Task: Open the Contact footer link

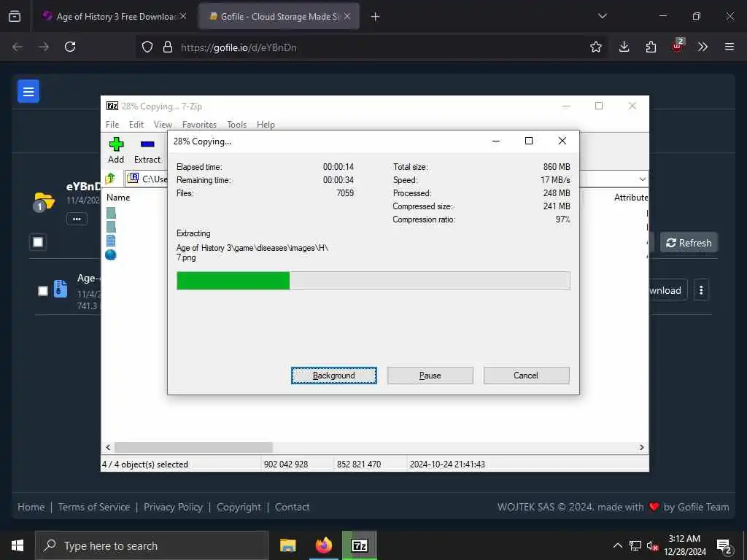Action: 292,507
